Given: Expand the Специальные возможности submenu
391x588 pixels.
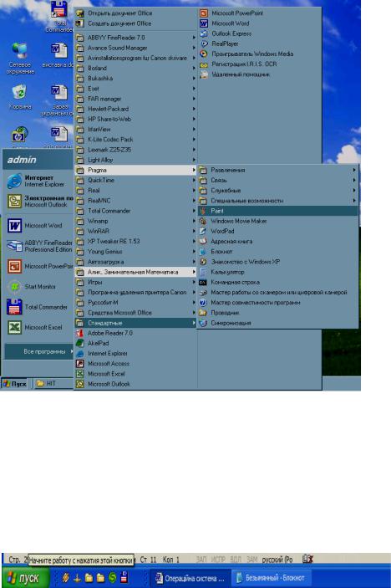Looking at the screenshot, I should [277, 201].
